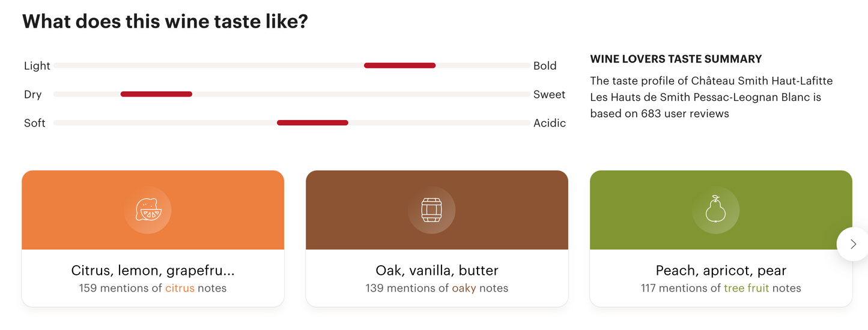Click the Sweet label at slider end
The height and width of the screenshot is (330, 868).
(549, 94)
